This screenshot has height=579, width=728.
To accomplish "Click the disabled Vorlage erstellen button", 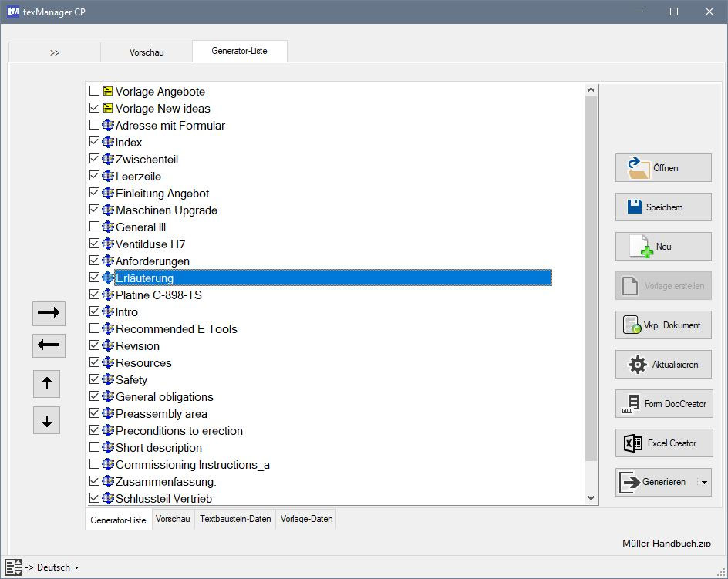I will [x=663, y=285].
